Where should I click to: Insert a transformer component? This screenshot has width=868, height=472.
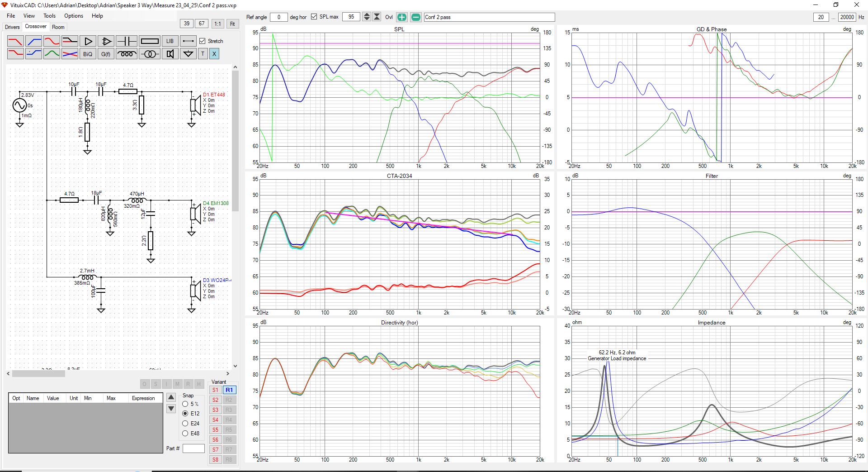[150, 54]
